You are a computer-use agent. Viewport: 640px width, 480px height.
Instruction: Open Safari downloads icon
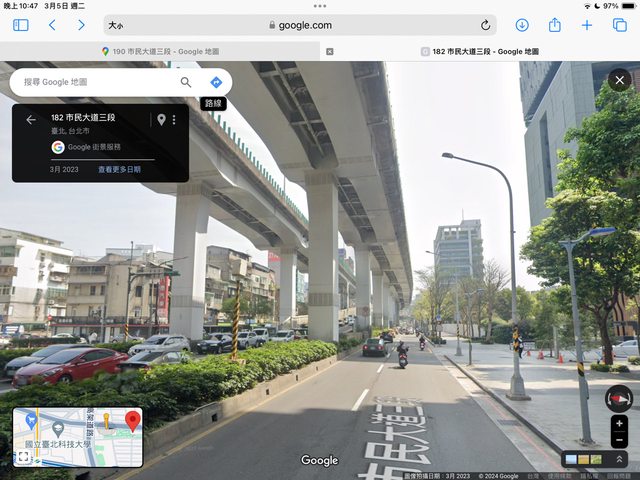coord(522,25)
